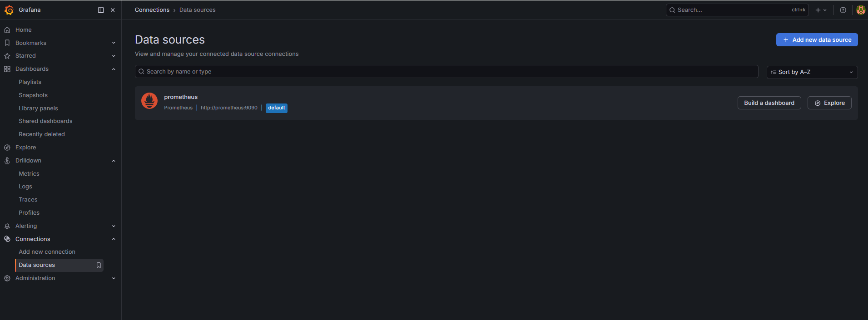Click the bookmark icon on Data sources item
The image size is (868, 320).
pyautogui.click(x=99, y=265)
